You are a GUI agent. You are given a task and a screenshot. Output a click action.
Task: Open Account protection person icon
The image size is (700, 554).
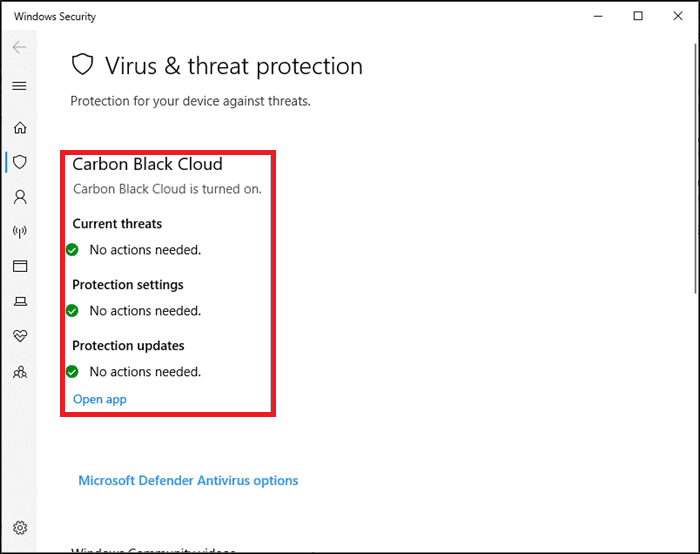19,197
